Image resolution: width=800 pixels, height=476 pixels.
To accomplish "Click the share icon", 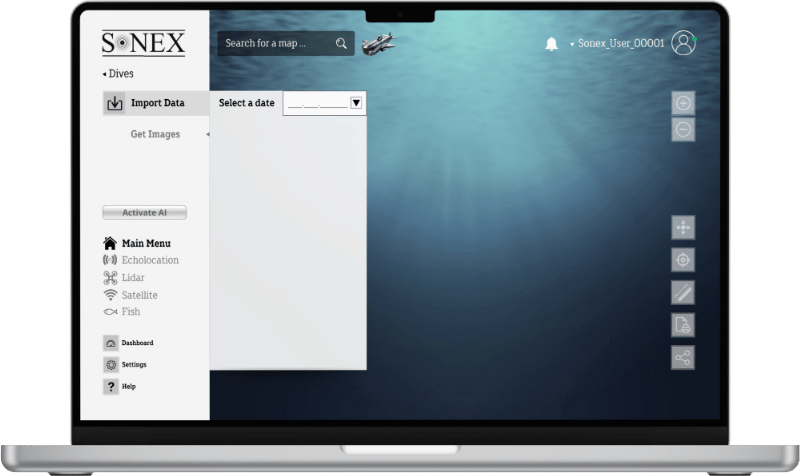I will [683, 357].
